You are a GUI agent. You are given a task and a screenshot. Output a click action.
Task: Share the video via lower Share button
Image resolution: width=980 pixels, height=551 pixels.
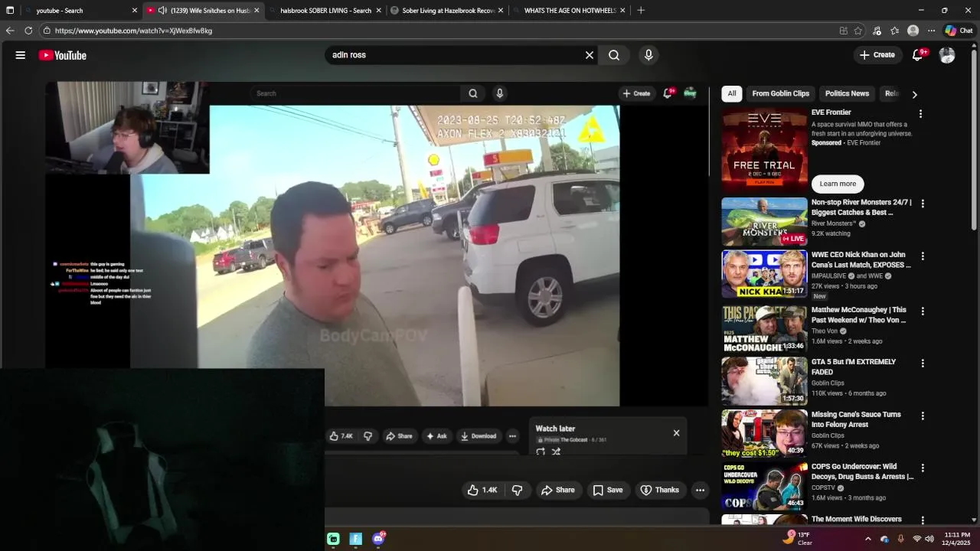coord(558,490)
